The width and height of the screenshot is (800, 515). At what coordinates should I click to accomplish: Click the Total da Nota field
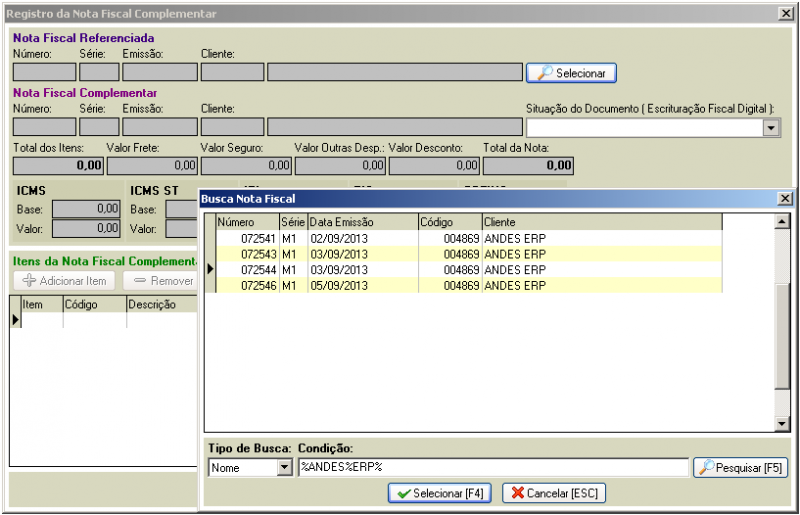click(x=528, y=165)
